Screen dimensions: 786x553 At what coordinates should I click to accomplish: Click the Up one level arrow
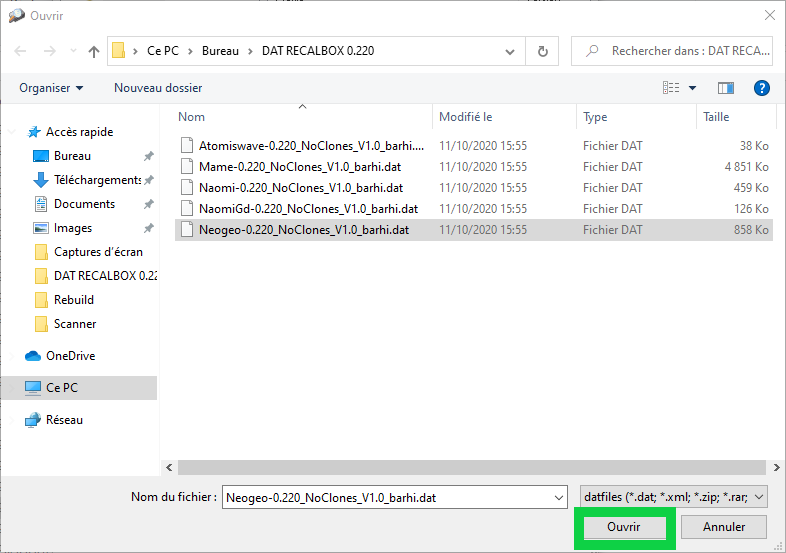(x=94, y=51)
